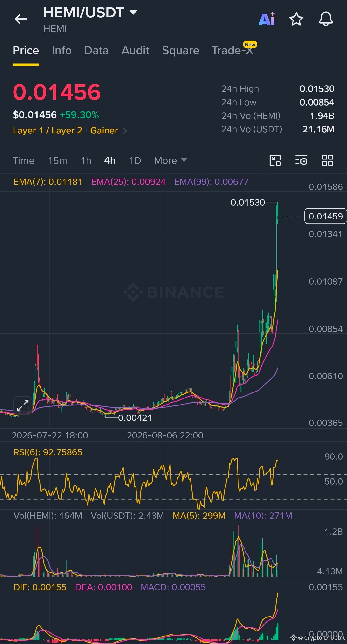Tap the chart low label 0.00421

click(135, 418)
